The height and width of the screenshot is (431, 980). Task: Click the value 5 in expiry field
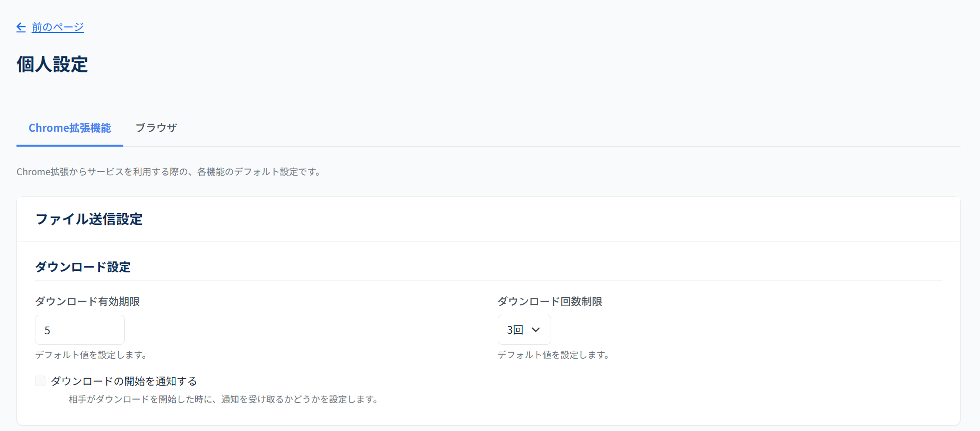point(47,331)
